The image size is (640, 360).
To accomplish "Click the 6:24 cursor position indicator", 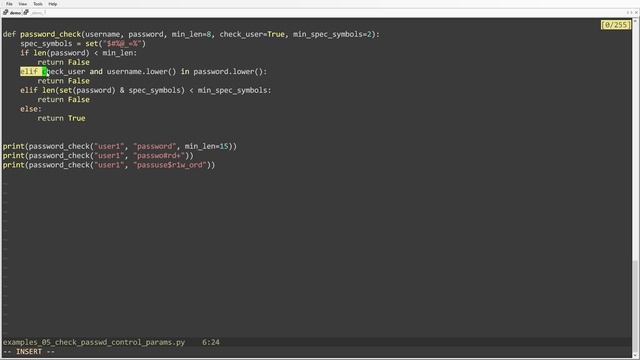I will 211,342.
